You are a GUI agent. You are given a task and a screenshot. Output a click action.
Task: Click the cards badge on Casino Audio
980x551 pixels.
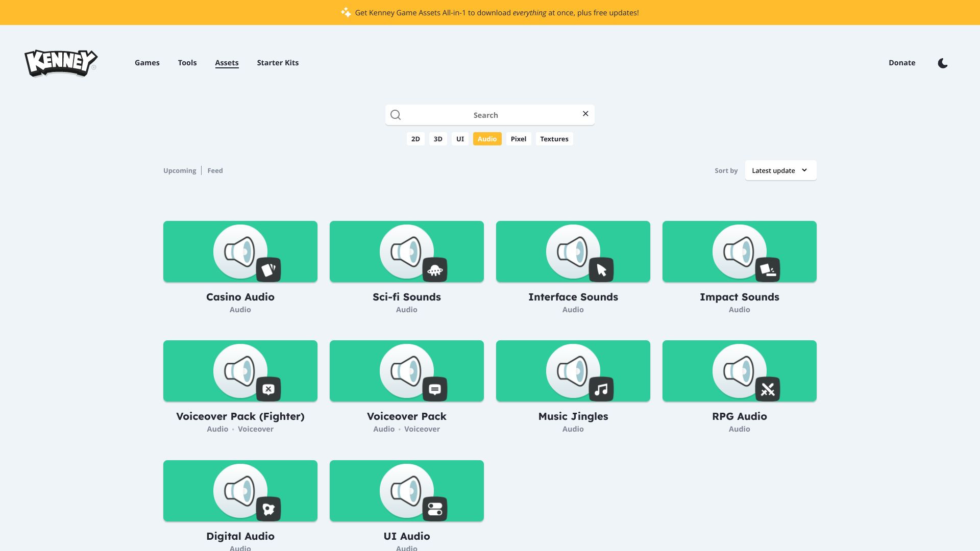pos(268,269)
